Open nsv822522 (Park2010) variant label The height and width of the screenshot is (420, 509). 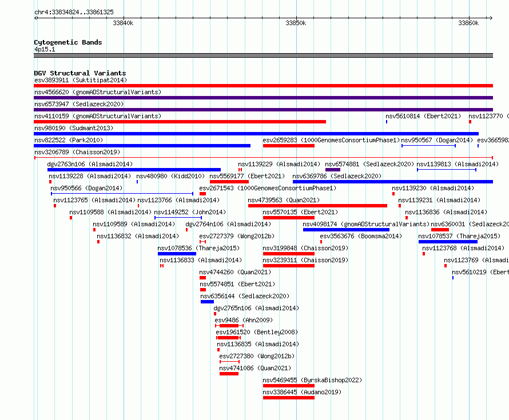click(x=69, y=140)
